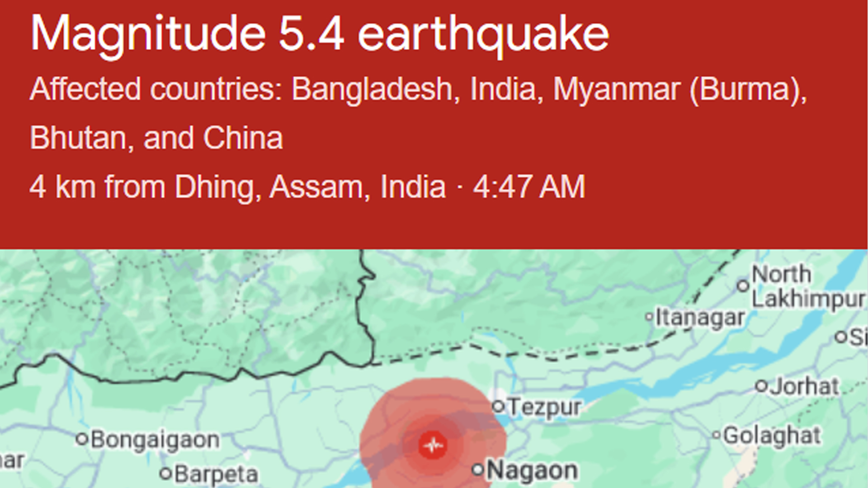Click the earthquake epicenter seismic icon

tap(433, 445)
